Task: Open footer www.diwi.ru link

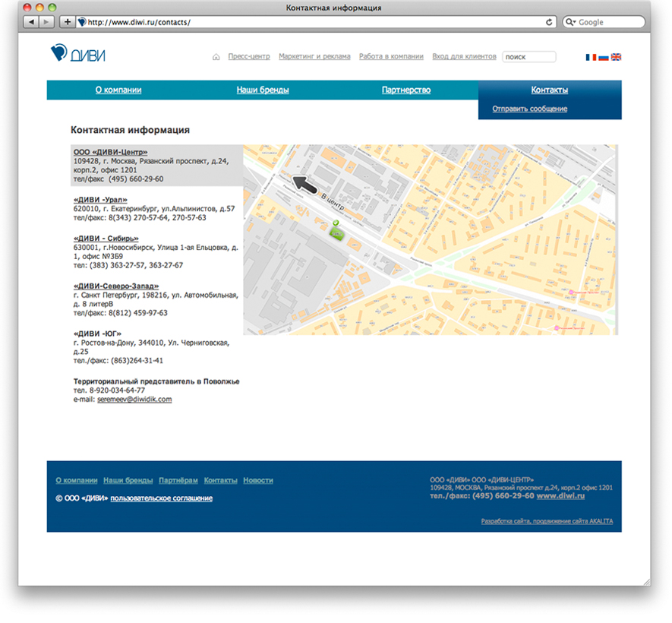Action: click(560, 495)
